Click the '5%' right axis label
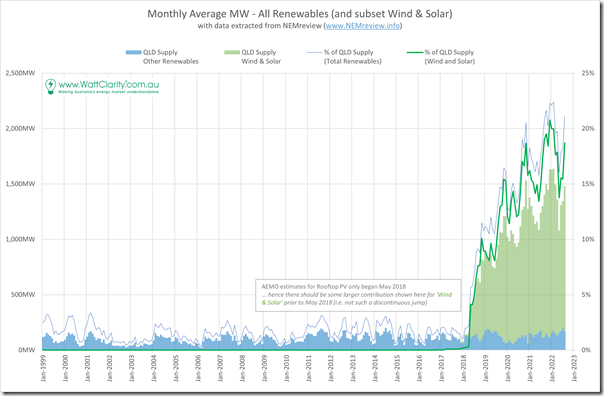The height and width of the screenshot is (396, 604). [x=586, y=295]
